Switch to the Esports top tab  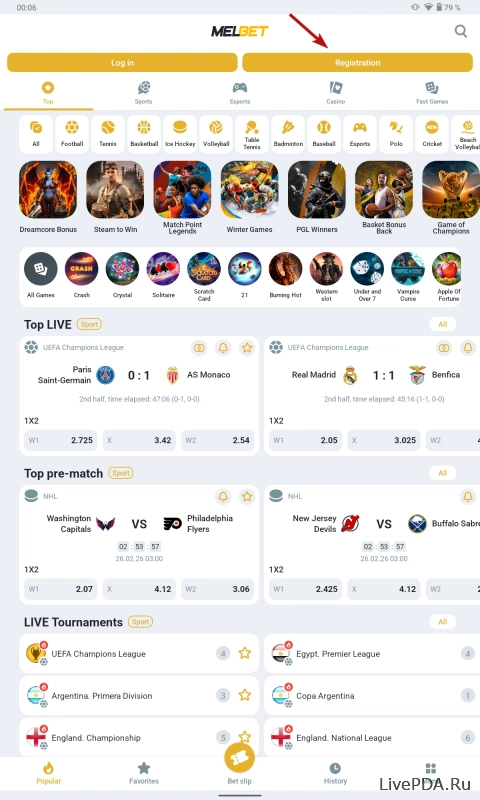pyautogui.click(x=240, y=93)
